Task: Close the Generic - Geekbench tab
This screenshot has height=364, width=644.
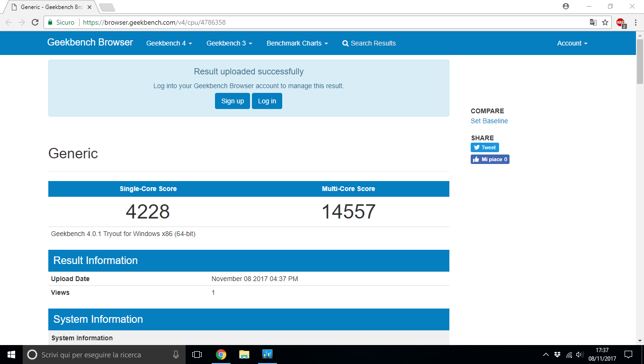Action: [89, 7]
